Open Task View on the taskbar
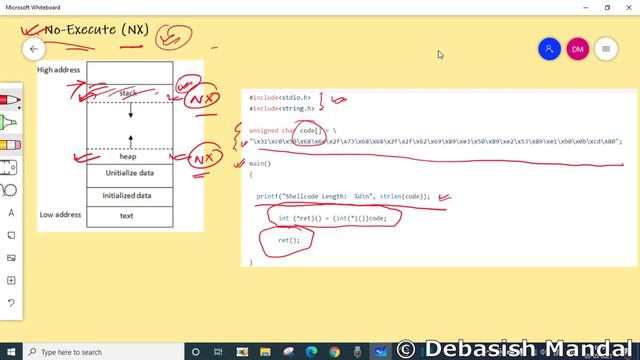This screenshot has height=360, width=640. [x=218, y=351]
